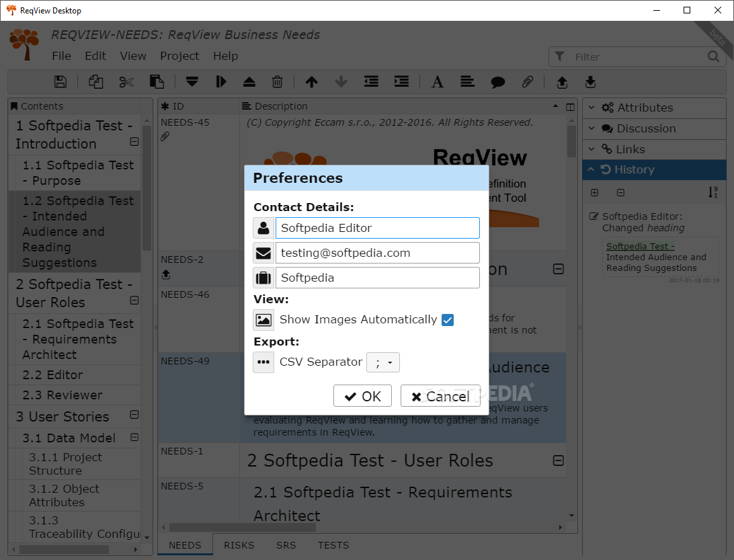Select '2.3 Reviewer' in Contents

(x=75, y=395)
